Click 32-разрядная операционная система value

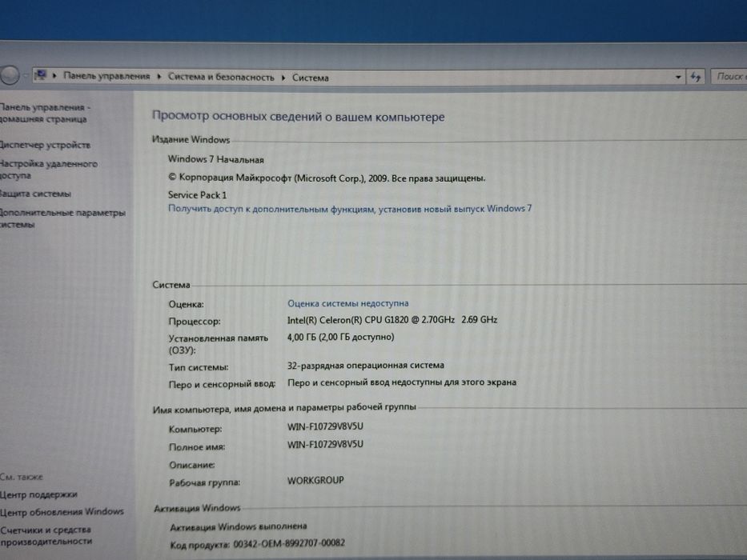pos(365,366)
